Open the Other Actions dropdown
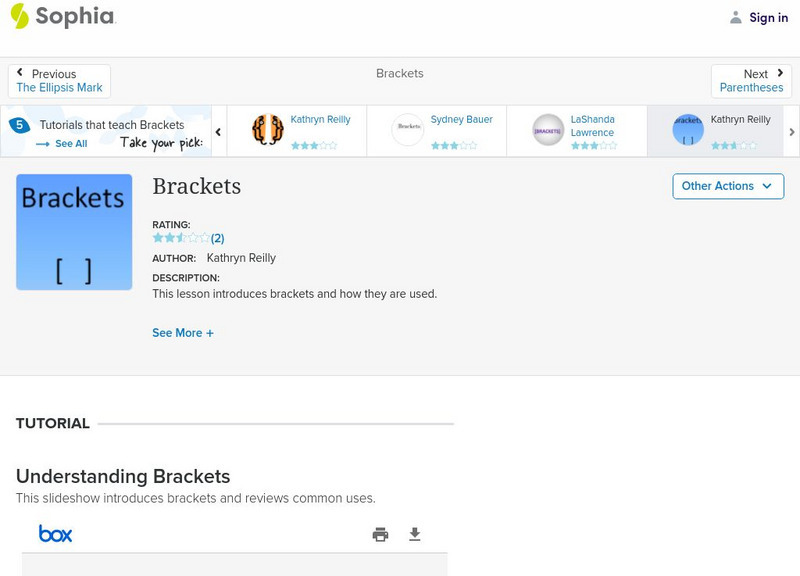The width and height of the screenshot is (800, 576). coord(727,186)
